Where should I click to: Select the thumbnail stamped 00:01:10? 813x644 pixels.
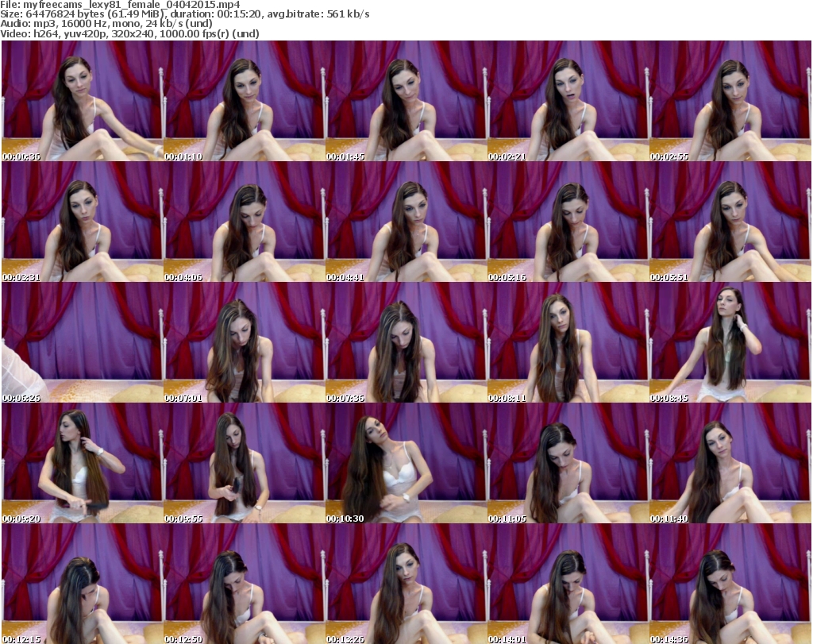click(x=245, y=101)
